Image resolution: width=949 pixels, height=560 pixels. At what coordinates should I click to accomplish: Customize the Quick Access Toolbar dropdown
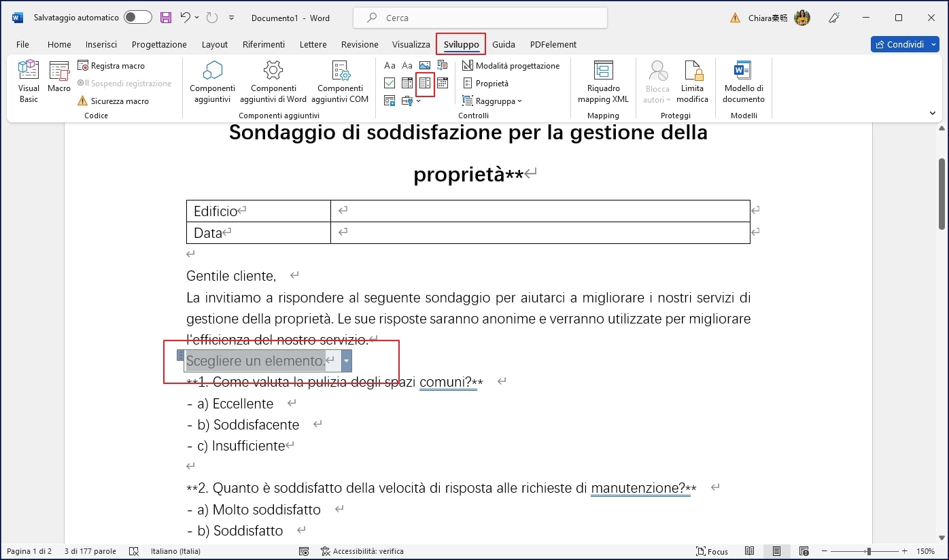pos(231,18)
